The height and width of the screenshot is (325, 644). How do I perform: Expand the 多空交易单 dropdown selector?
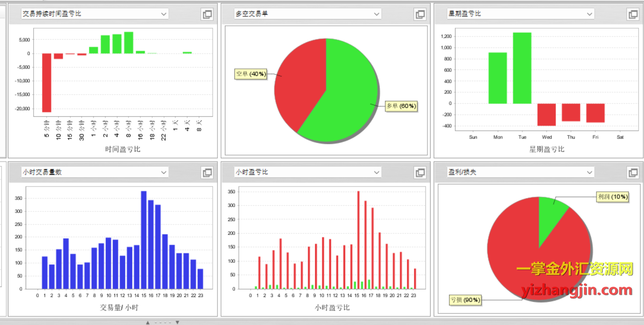tap(376, 14)
